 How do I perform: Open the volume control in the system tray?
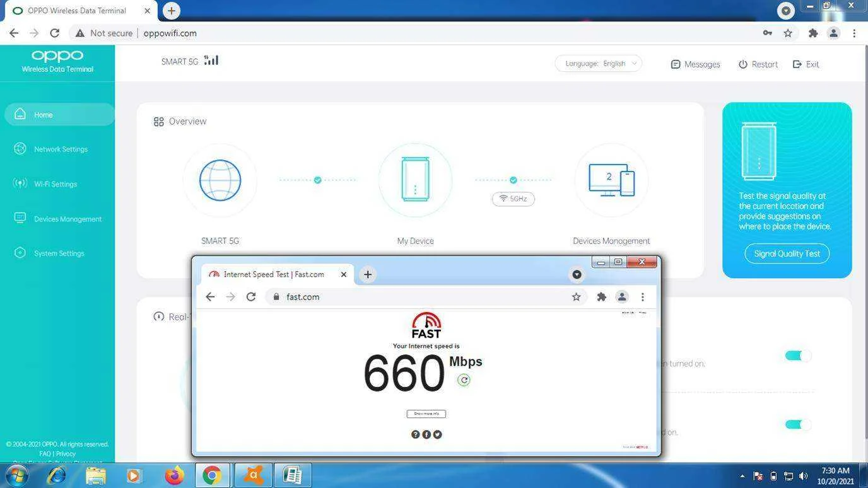[x=803, y=476]
